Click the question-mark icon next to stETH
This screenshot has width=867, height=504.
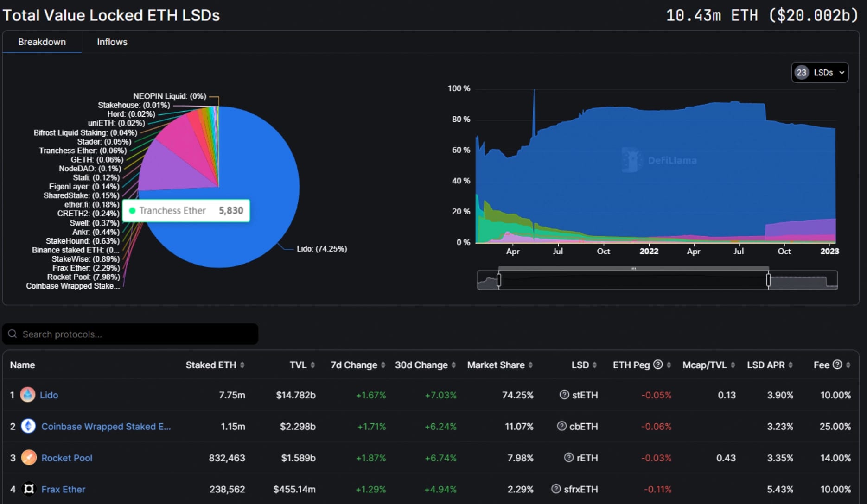[x=564, y=395]
